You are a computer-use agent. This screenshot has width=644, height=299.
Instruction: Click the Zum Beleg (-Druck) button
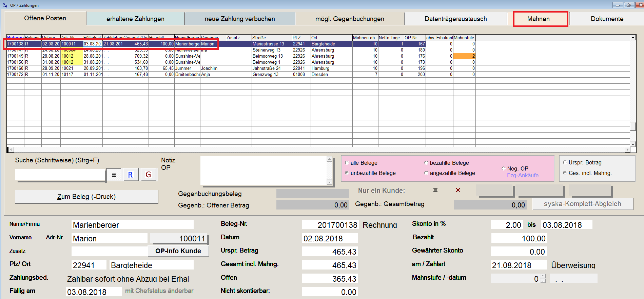click(86, 197)
